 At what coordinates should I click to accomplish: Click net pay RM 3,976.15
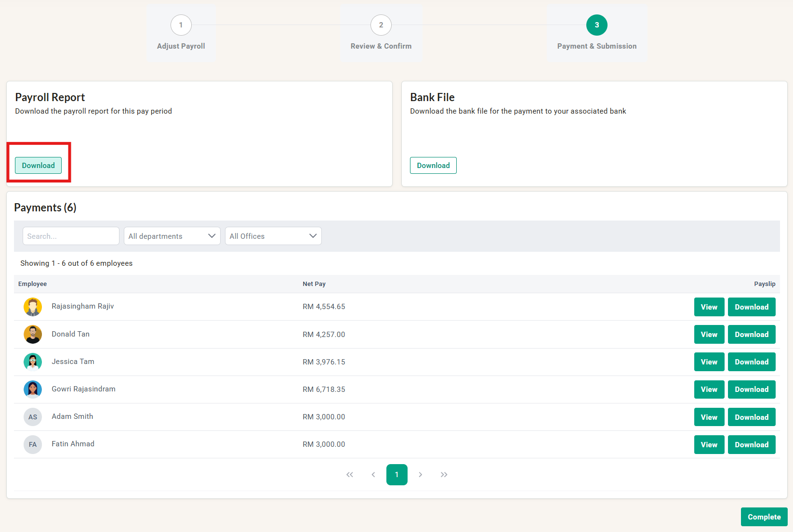coord(324,362)
